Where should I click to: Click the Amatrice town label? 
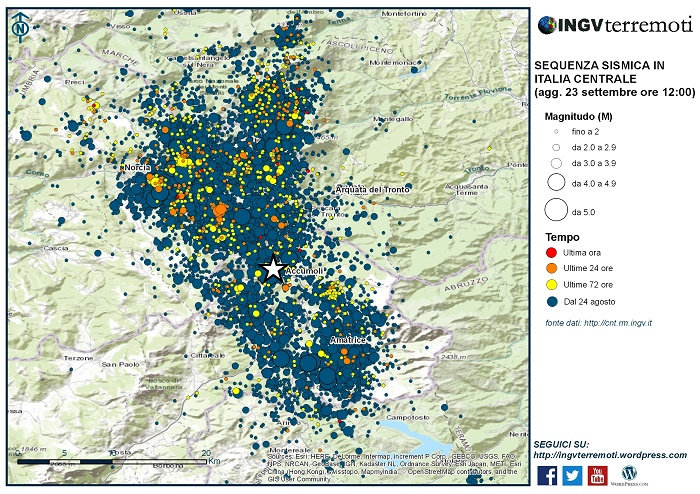click(x=350, y=341)
